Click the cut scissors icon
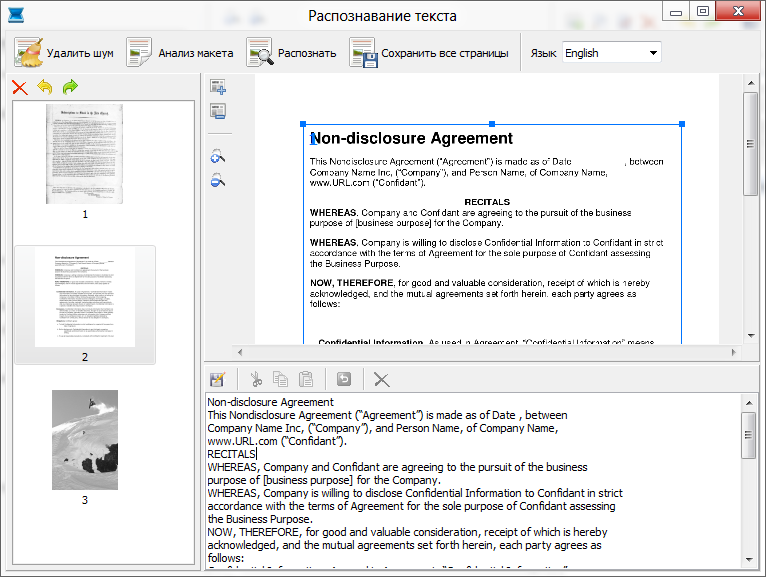766x577 pixels. (256, 379)
